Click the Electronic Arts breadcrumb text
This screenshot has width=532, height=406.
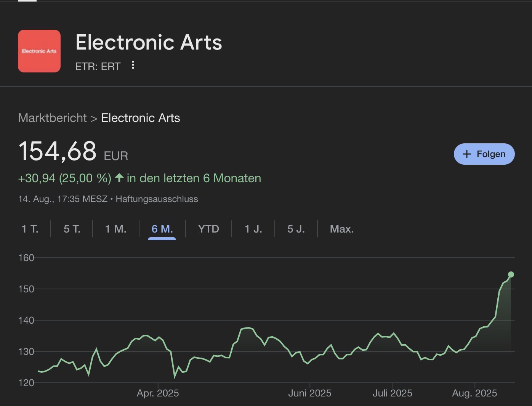coord(140,118)
